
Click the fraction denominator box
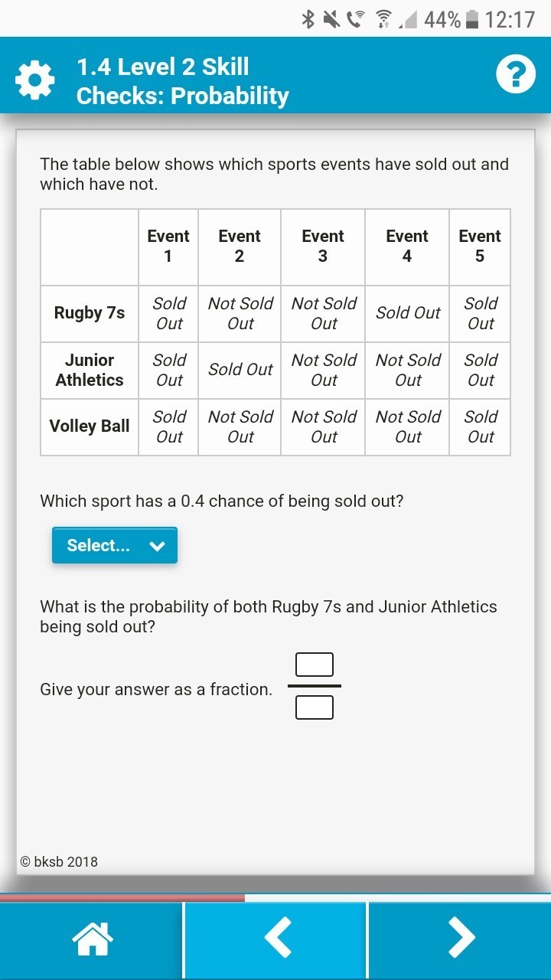pyautogui.click(x=315, y=707)
